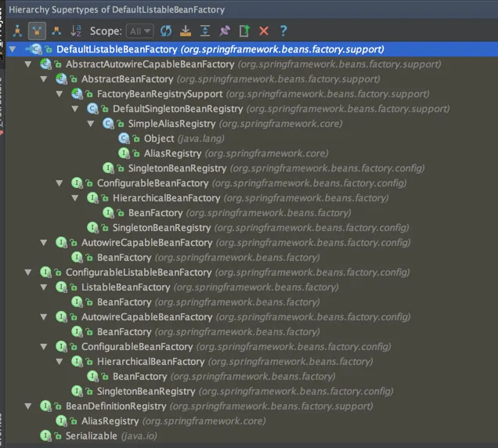Viewport: 498px width, 448px height.
Task: Collapse the ConfigurableListableBeanFactory node
Action: tap(29, 273)
